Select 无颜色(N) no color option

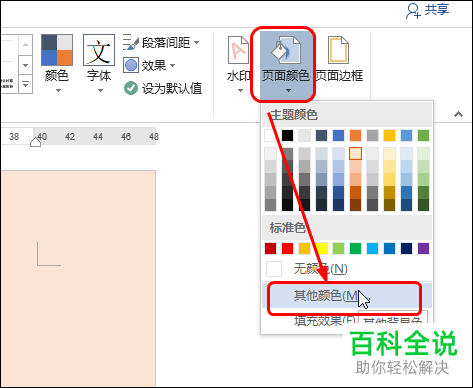click(347, 269)
